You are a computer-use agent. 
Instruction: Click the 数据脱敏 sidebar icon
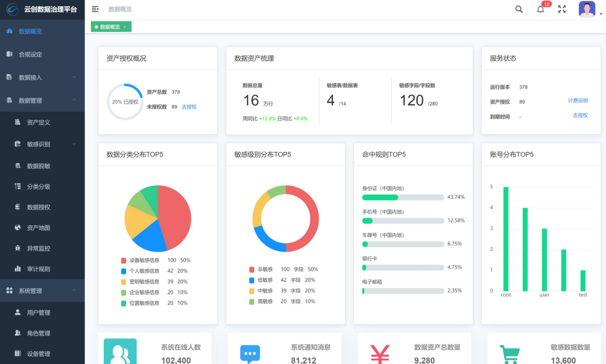point(18,165)
